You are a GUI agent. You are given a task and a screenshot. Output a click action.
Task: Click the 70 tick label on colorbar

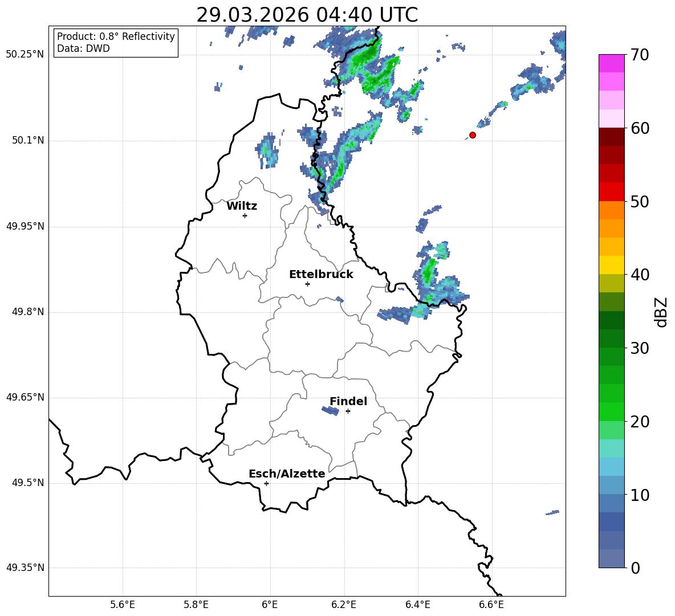[640, 55]
